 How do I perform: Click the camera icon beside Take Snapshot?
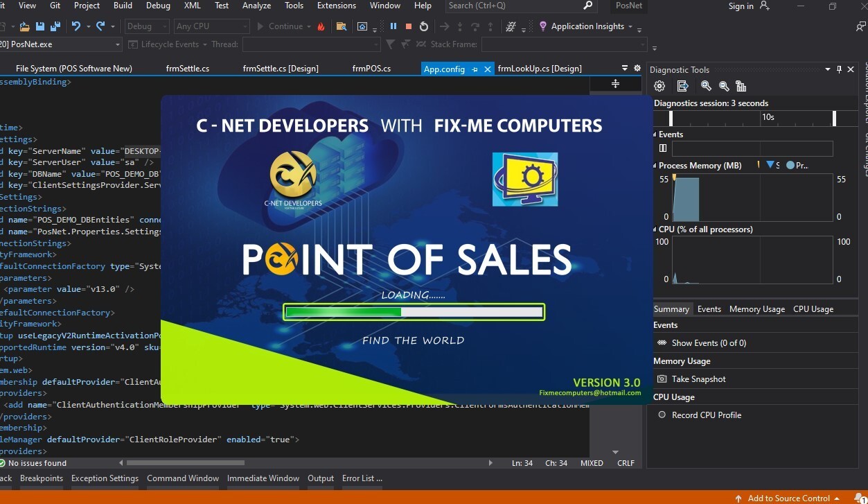[662, 379]
